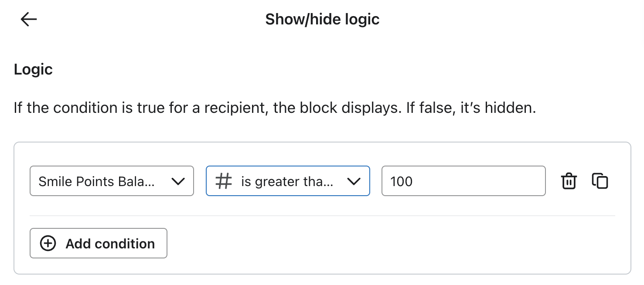644x285 pixels.
Task: Click the chevron on the Smile Points selector
Action: [x=178, y=181]
